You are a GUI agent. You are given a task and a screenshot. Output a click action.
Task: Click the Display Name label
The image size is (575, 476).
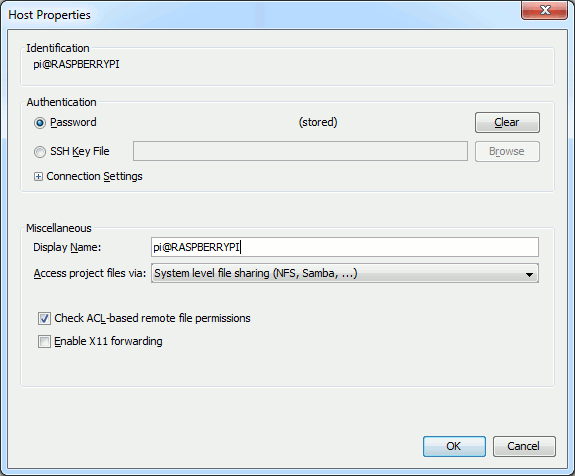(x=67, y=248)
